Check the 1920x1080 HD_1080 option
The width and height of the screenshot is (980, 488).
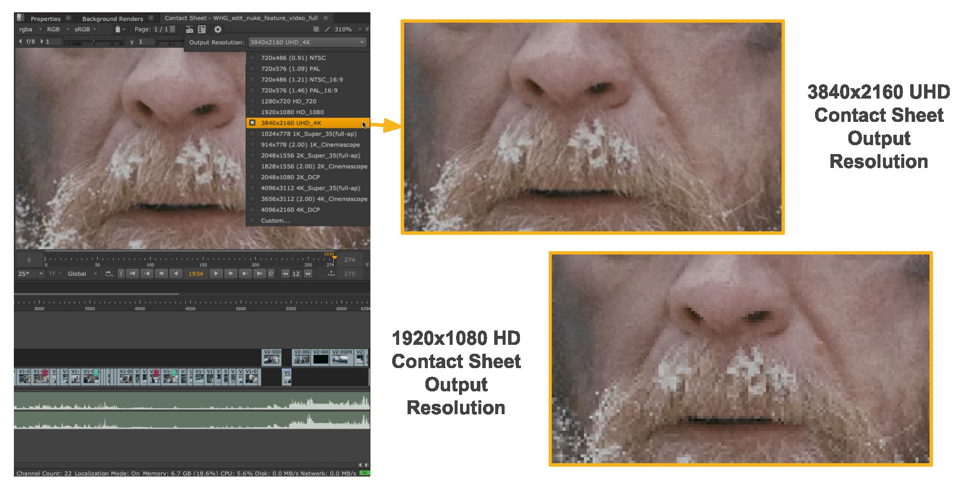coord(253,112)
